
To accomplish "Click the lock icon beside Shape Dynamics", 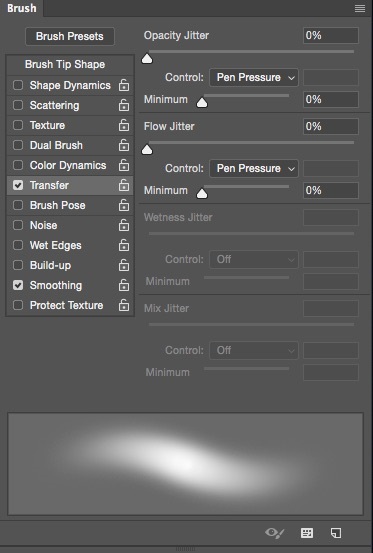I will point(124,85).
